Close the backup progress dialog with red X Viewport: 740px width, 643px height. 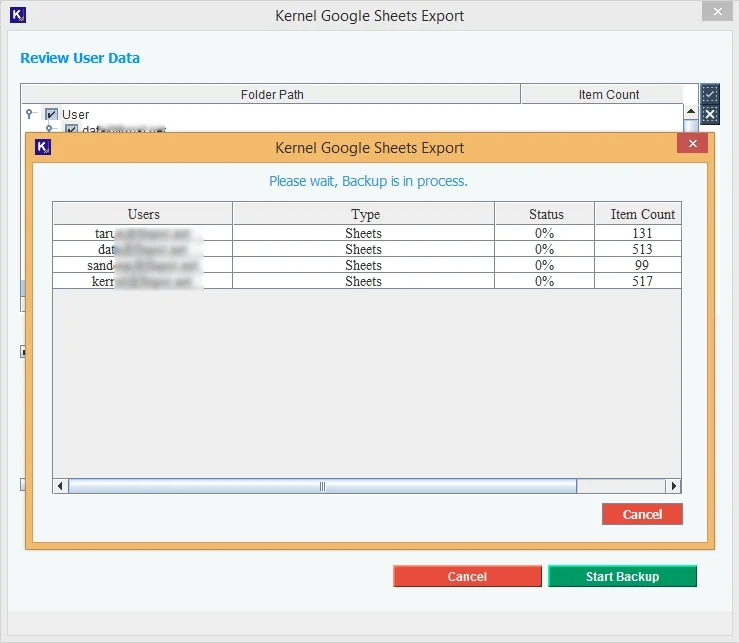click(x=692, y=144)
